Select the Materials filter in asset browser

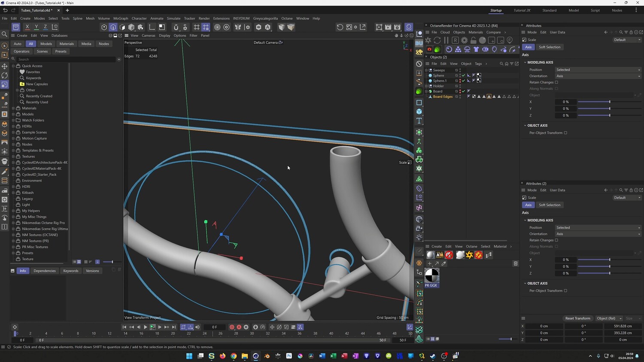(67, 44)
